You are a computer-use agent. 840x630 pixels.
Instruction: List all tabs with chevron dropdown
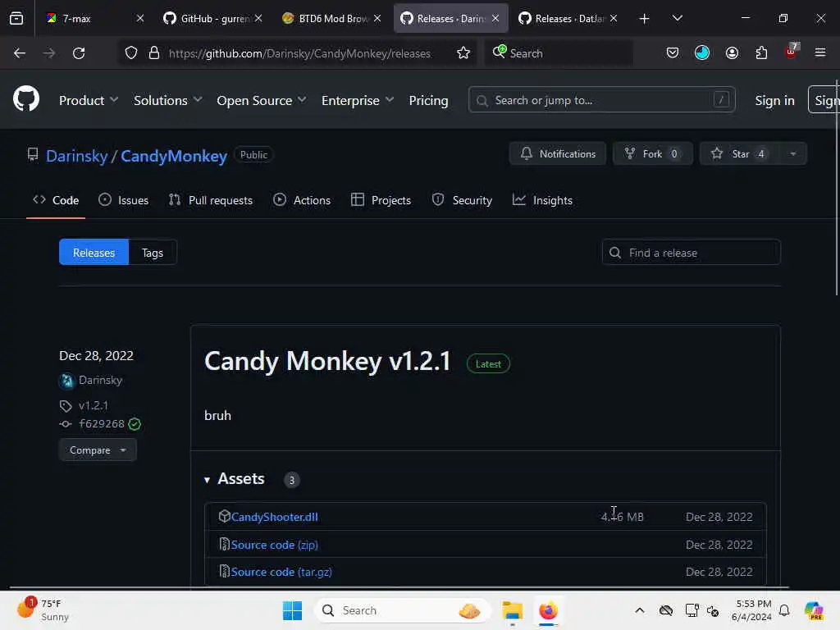(677, 19)
